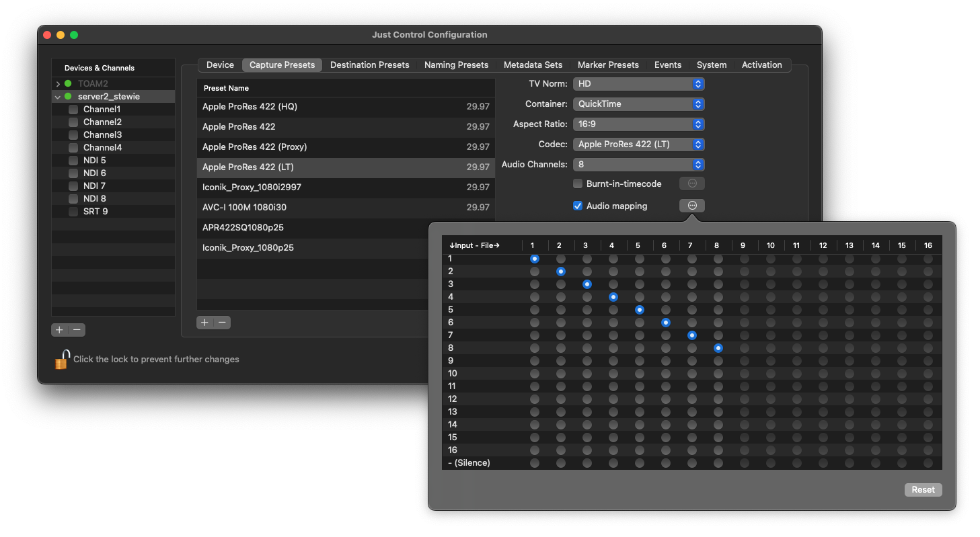Uncheck the Audio mapping checkbox
The height and width of the screenshot is (537, 980).
[x=577, y=206]
